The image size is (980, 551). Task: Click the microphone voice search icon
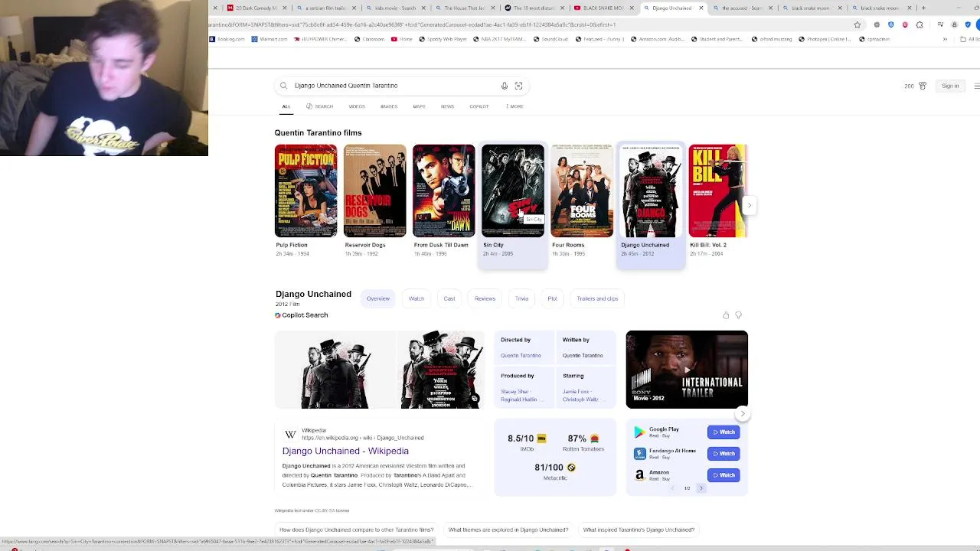pos(505,86)
